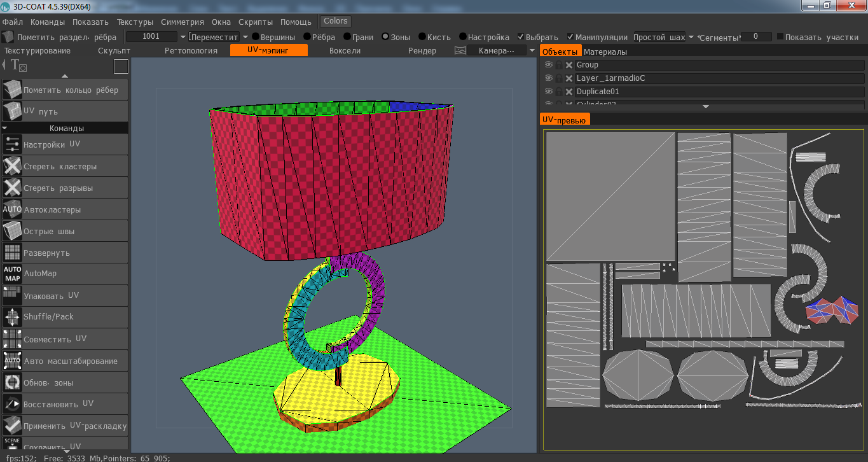
Task: Select the Автокластеры AUTO icon
Action: tap(13, 209)
